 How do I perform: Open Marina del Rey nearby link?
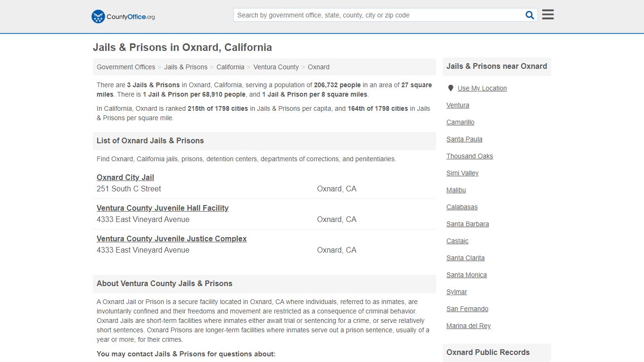[x=469, y=326]
